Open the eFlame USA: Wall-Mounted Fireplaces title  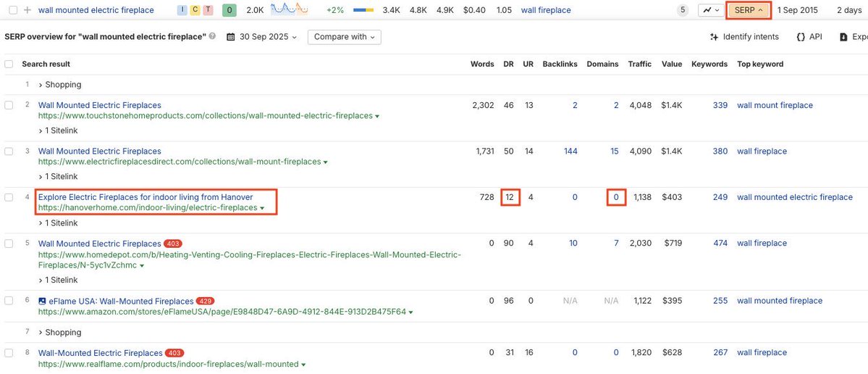click(x=121, y=301)
